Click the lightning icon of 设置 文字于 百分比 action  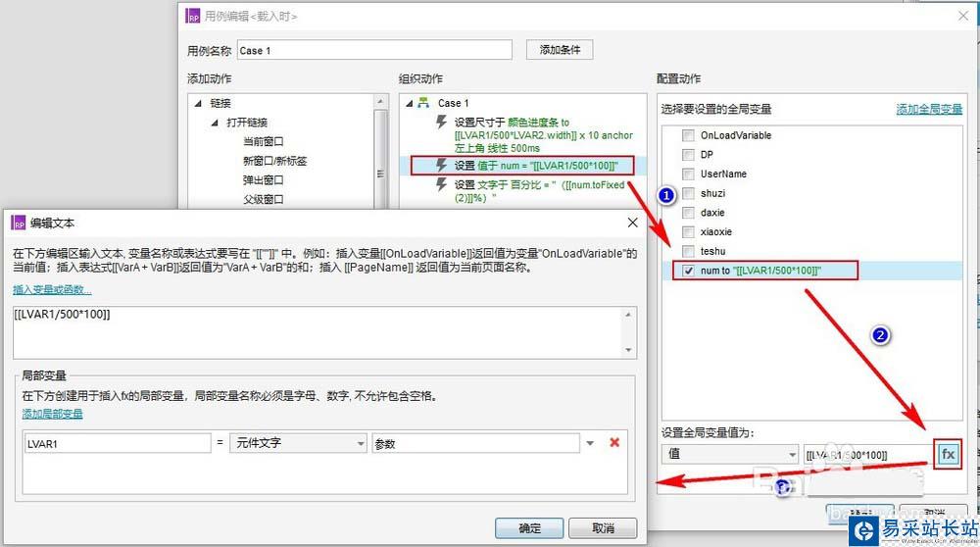coord(441,185)
